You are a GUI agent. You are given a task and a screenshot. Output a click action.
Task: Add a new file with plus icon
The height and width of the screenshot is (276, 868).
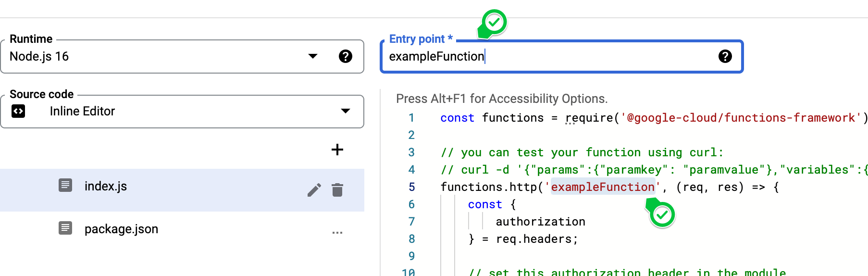pyautogui.click(x=337, y=150)
